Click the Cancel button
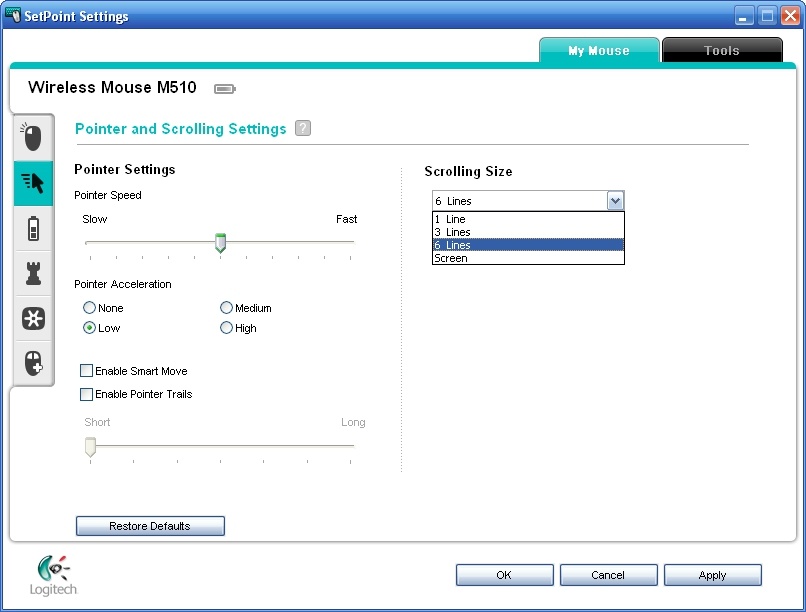This screenshot has width=806, height=612. (x=608, y=575)
